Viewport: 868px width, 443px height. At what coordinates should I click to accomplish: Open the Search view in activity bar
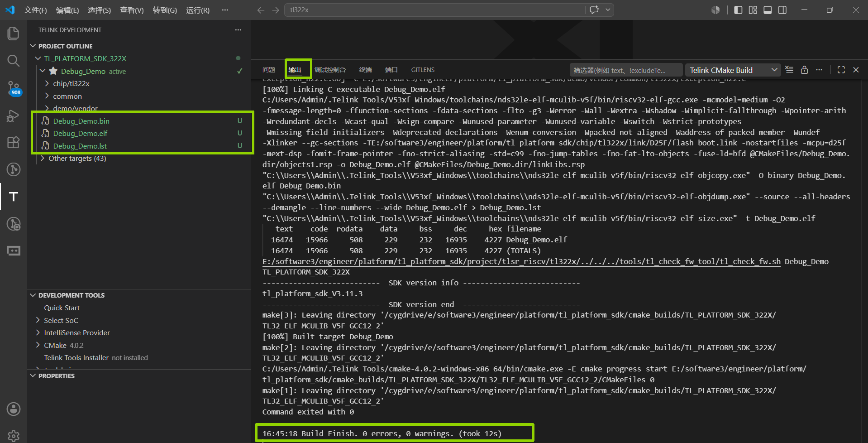click(x=14, y=61)
